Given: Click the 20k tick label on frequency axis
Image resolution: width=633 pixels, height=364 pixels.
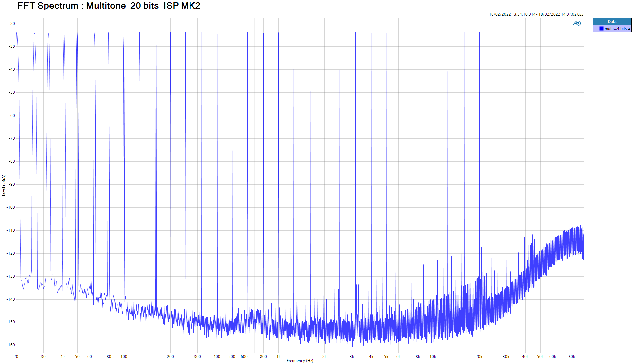Looking at the screenshot, I should point(479,357).
